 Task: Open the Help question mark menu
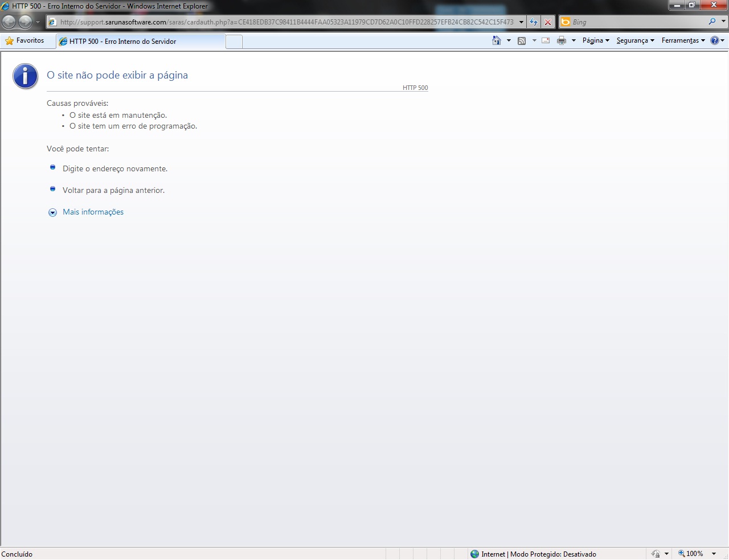pyautogui.click(x=718, y=40)
